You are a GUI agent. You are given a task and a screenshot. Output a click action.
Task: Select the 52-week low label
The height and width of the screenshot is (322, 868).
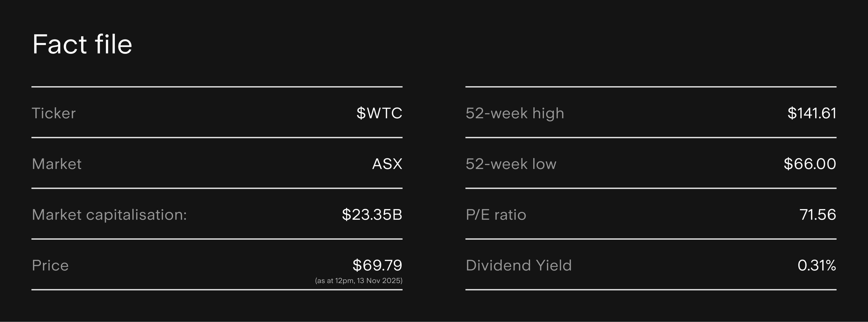coord(511,164)
